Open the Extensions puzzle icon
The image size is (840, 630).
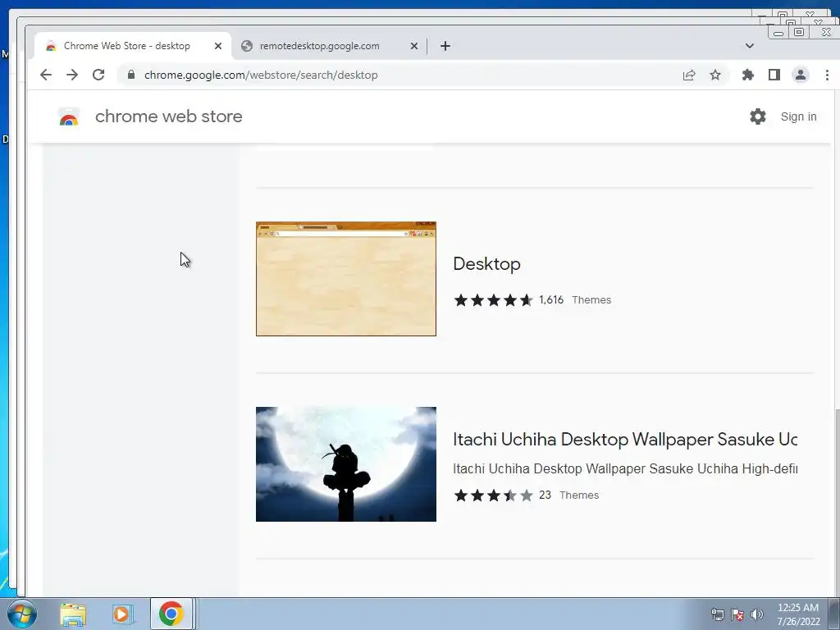click(748, 75)
